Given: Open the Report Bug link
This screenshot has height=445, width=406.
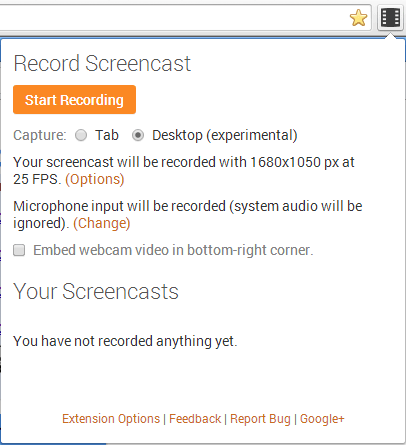Looking at the screenshot, I should pyautogui.click(x=260, y=419).
